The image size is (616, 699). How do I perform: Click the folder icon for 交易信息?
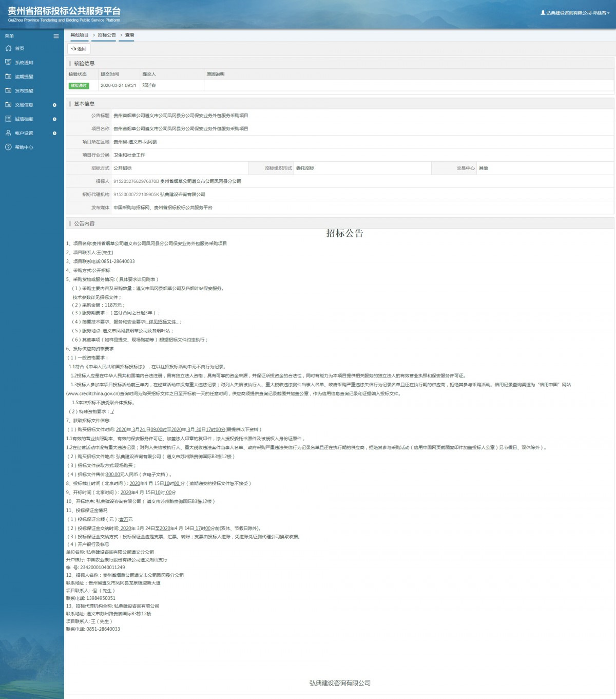click(8, 105)
